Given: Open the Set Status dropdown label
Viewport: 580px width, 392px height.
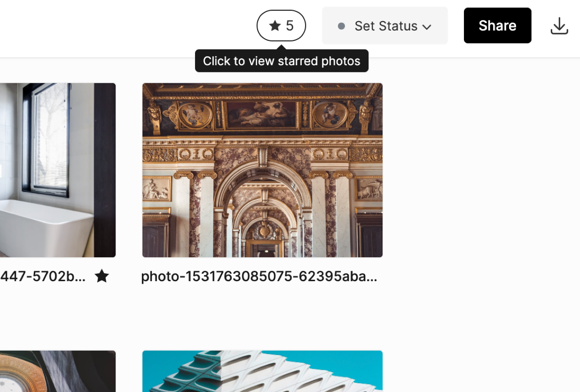Looking at the screenshot, I should pyautogui.click(x=384, y=26).
